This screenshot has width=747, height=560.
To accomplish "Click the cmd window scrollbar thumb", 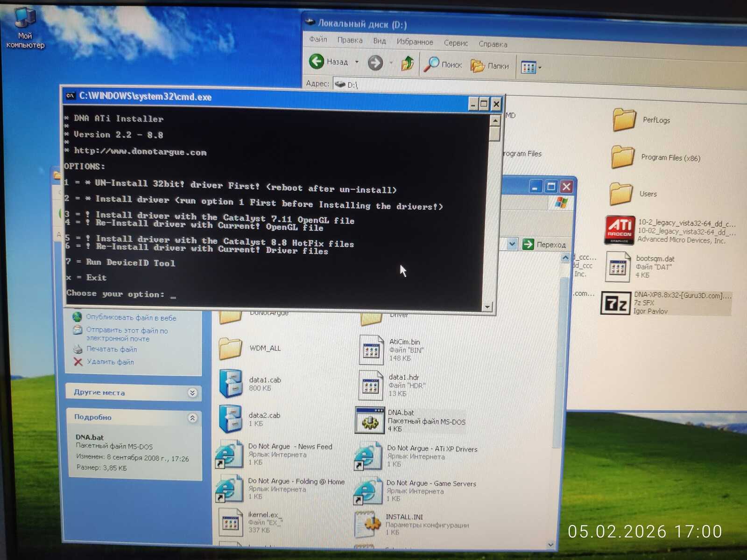I will pos(494,134).
